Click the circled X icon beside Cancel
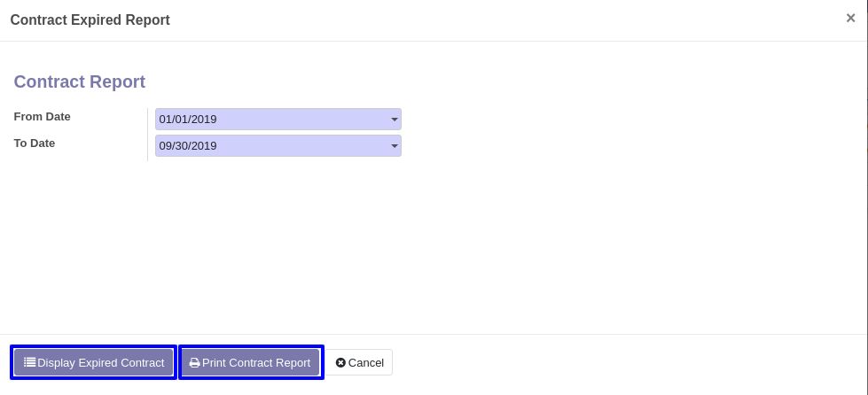Image resolution: width=868 pixels, height=395 pixels. click(340, 362)
